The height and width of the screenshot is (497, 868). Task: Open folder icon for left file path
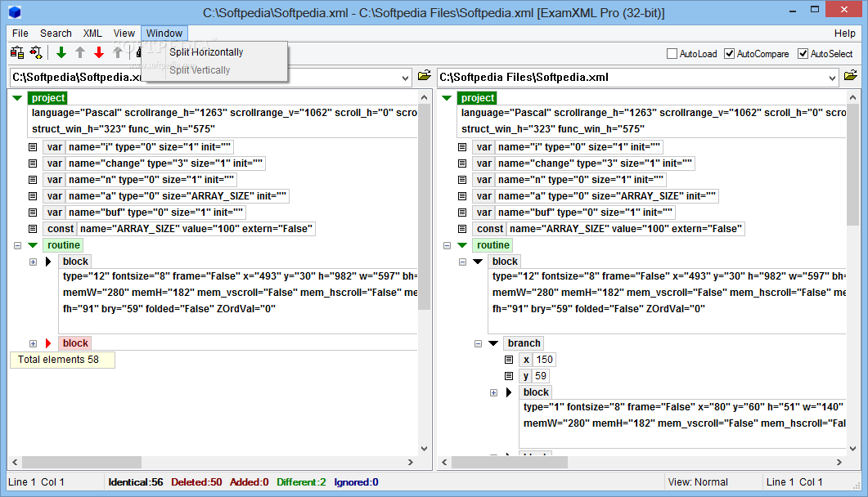tap(425, 76)
